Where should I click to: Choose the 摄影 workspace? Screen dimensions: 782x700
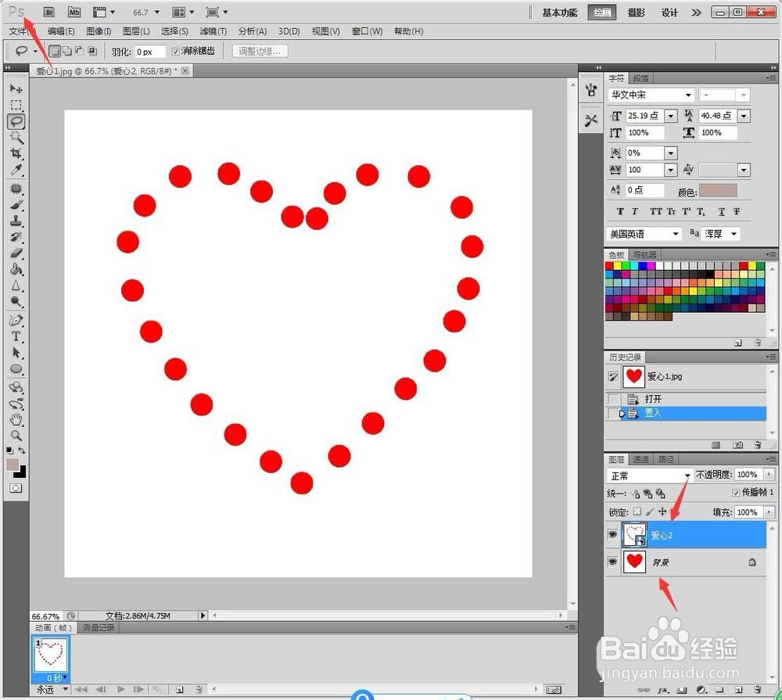pyautogui.click(x=637, y=13)
